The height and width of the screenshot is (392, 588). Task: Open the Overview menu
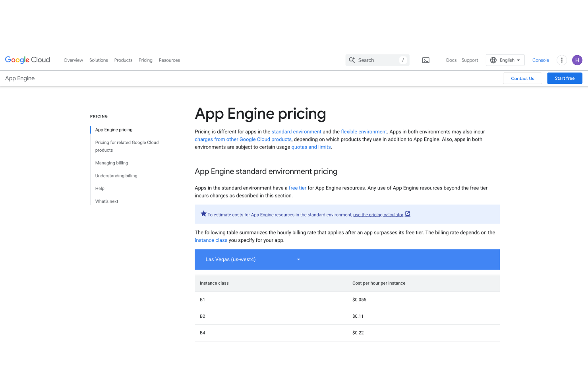coord(73,60)
